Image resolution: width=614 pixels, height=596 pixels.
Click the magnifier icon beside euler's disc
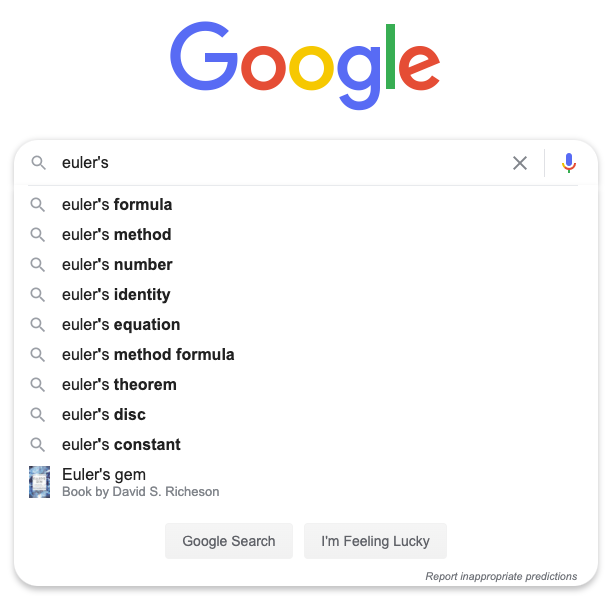click(38, 414)
